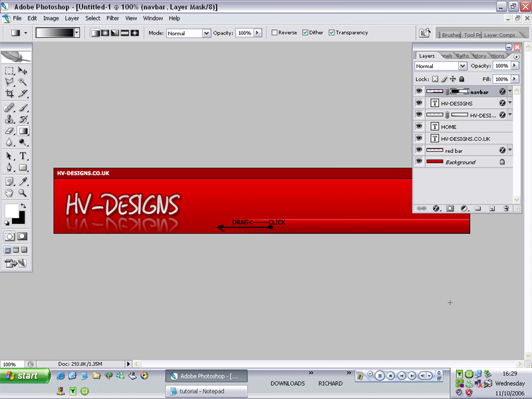Click the create new layer icon
532x399 pixels.
click(x=491, y=208)
